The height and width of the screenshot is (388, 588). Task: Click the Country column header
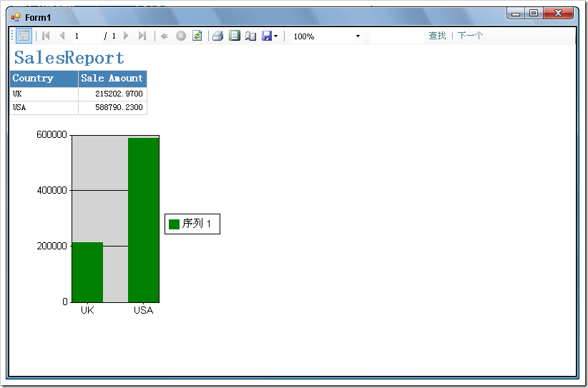coord(44,79)
